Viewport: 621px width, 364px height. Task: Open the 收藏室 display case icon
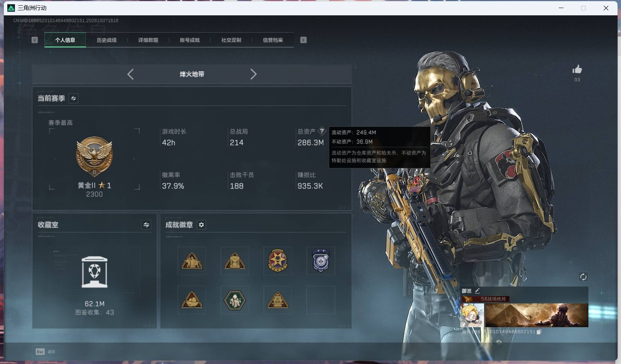94,272
